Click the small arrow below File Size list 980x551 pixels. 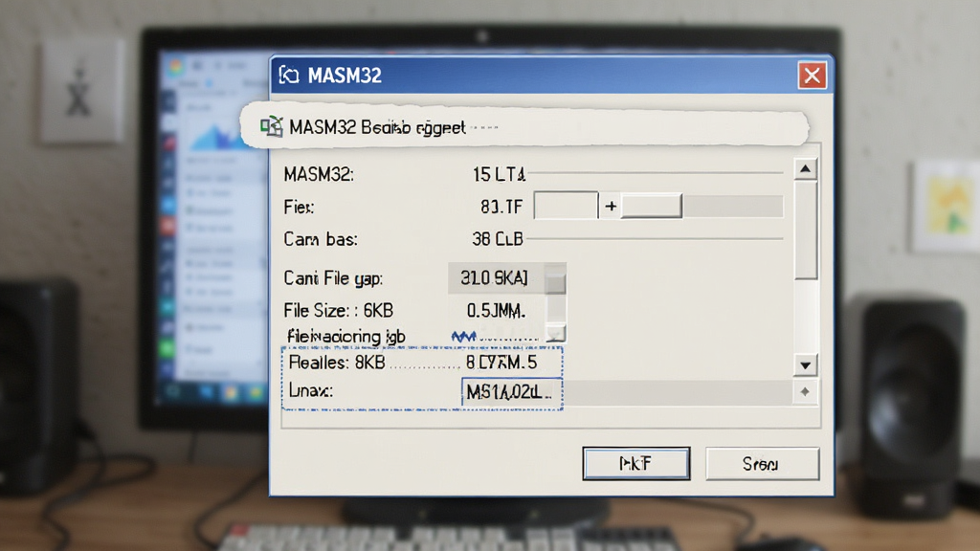(x=556, y=334)
